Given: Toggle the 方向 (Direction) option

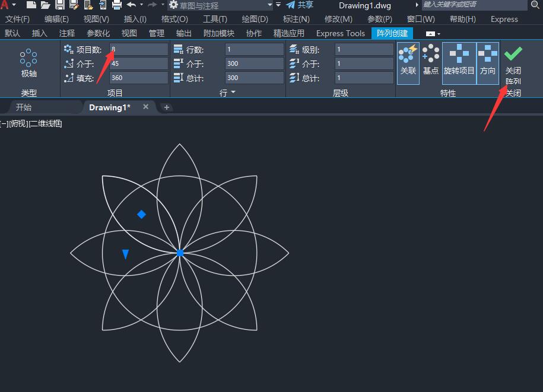Looking at the screenshot, I should pyautogui.click(x=488, y=61).
